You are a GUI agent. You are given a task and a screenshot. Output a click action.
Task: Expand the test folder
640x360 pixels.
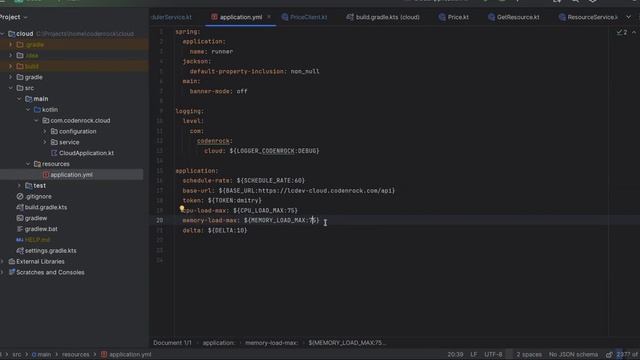(19, 186)
